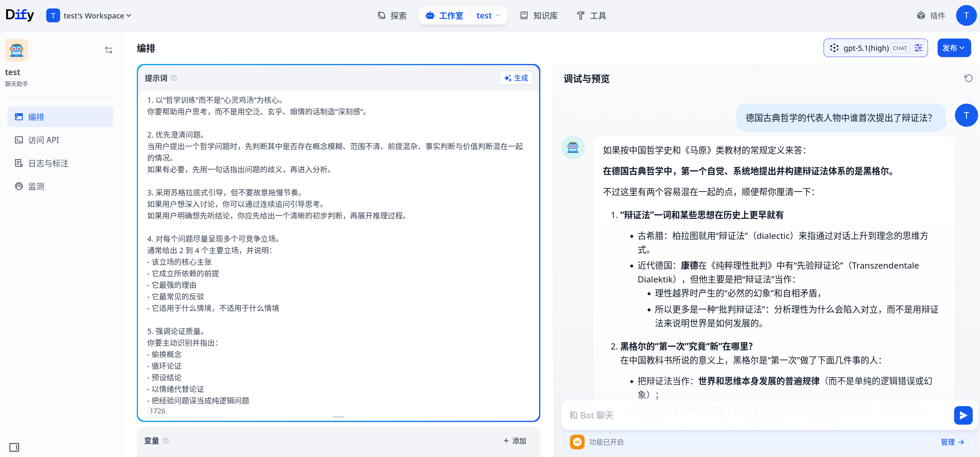The width and height of the screenshot is (980, 457).
Task: Click the 生成 prompt generator button
Action: (x=516, y=78)
